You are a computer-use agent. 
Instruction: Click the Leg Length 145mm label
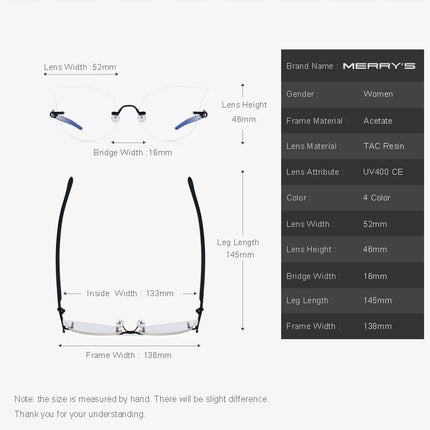[x=238, y=249]
